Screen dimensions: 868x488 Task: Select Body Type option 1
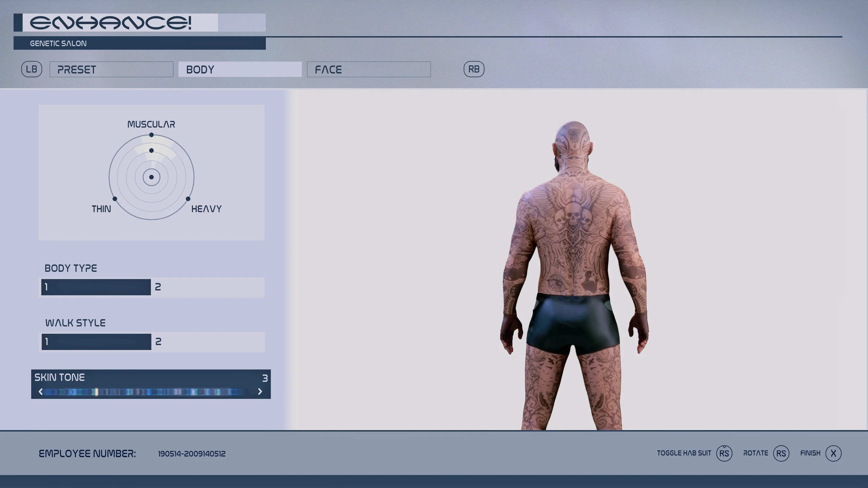click(96, 287)
